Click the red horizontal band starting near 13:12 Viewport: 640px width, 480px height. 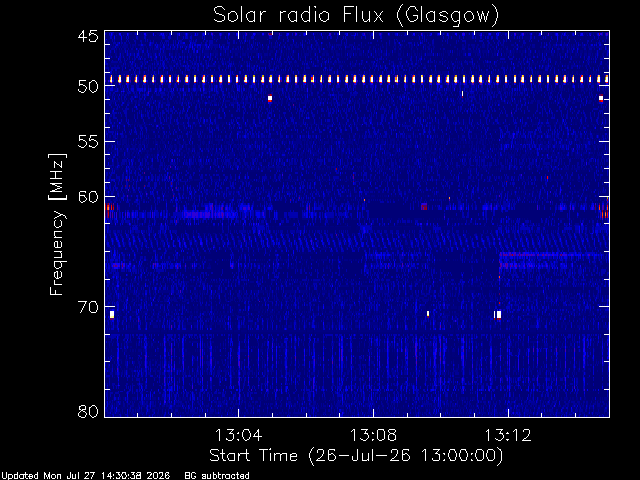point(551,255)
